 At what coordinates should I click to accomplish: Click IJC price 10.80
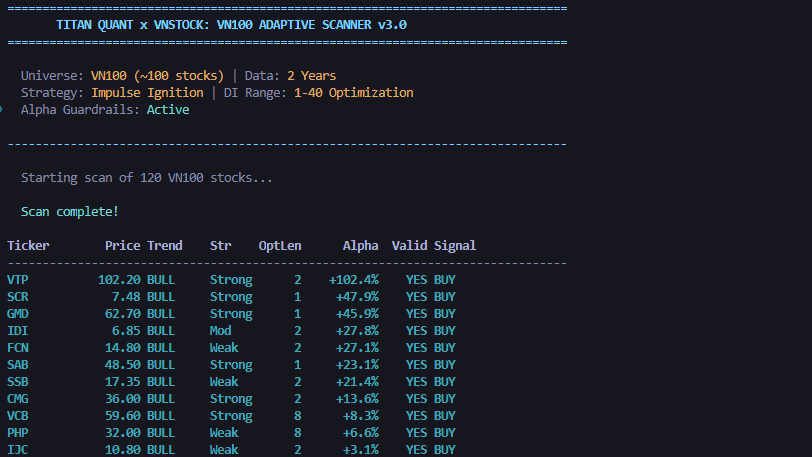pos(123,450)
